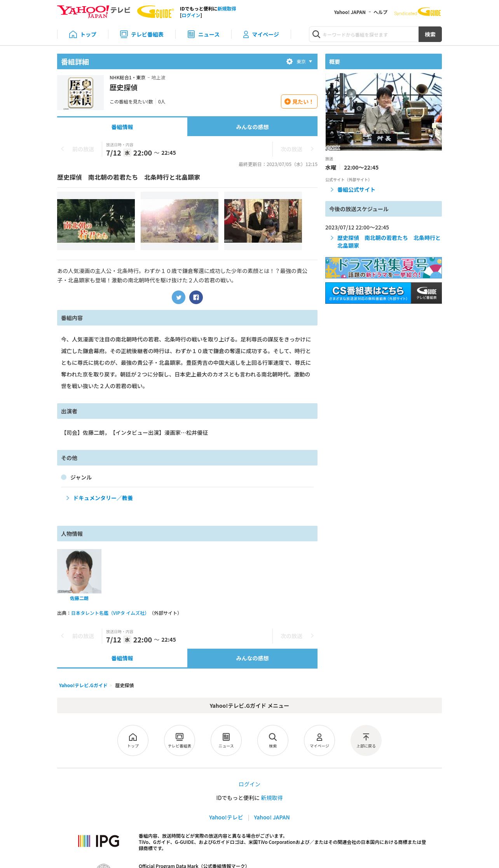Click the footer 検索 icon
499x868 pixels.
[273, 740]
